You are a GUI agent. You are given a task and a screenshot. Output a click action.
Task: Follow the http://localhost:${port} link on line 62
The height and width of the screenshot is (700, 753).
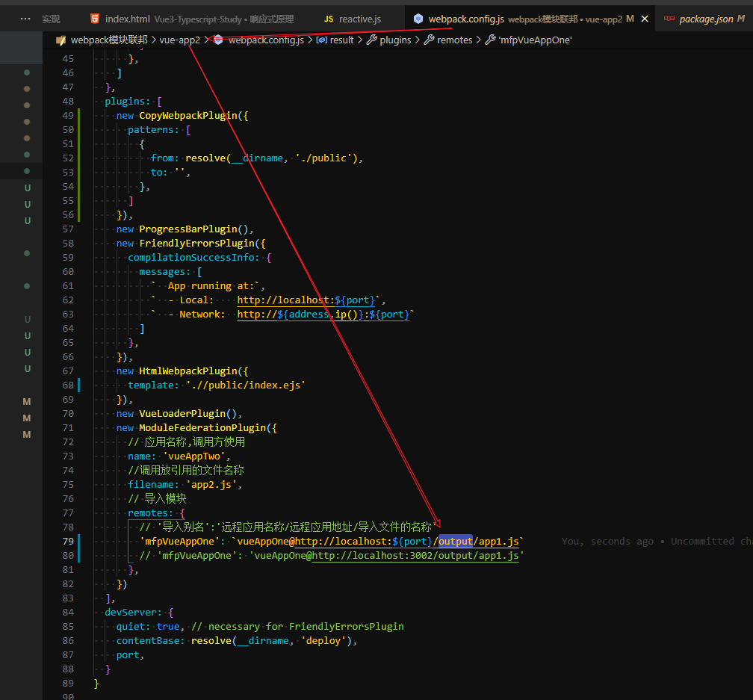(x=306, y=300)
